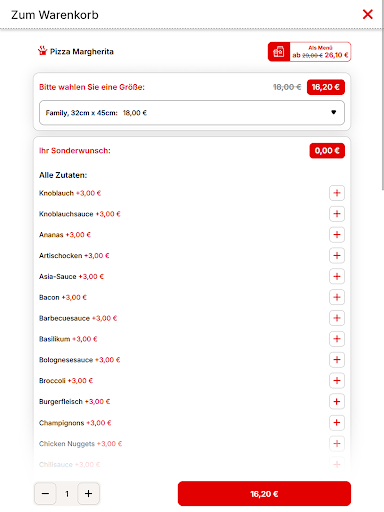
Task: Add Ananas extra ingredient
Action: pyautogui.click(x=337, y=235)
